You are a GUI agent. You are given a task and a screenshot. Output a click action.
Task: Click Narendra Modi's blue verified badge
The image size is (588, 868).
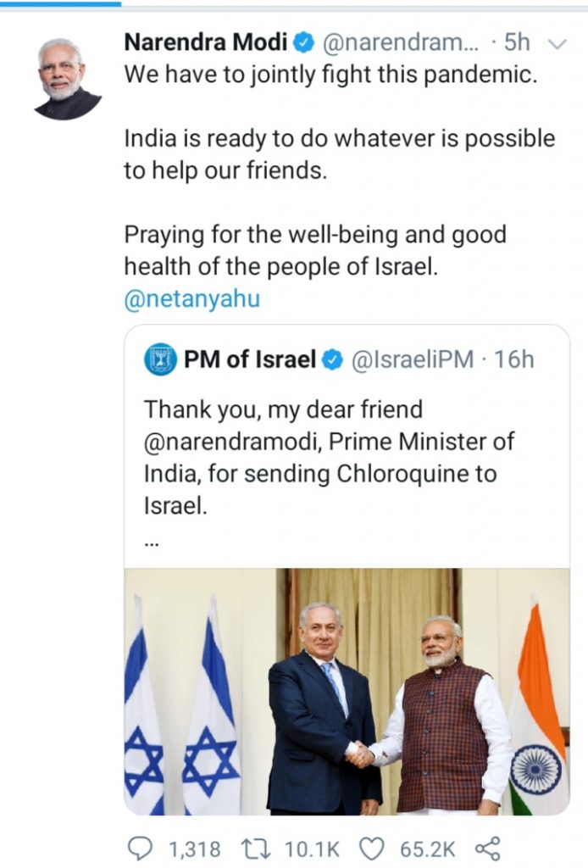point(303,42)
